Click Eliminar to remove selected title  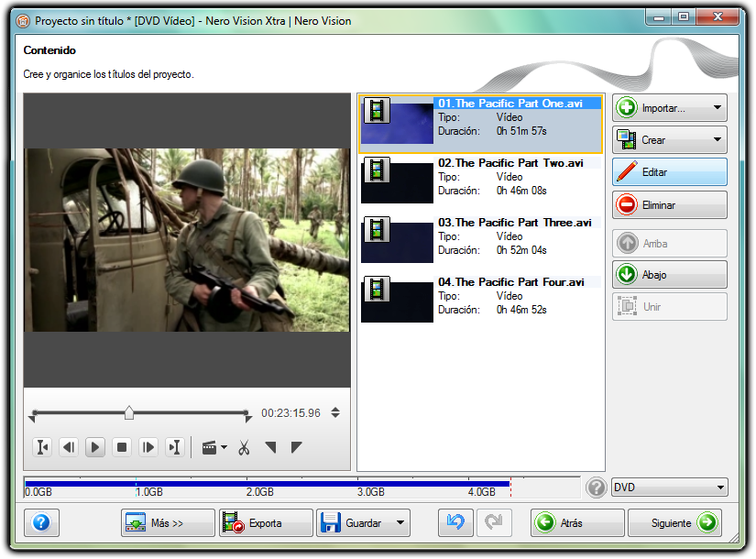[x=670, y=205]
